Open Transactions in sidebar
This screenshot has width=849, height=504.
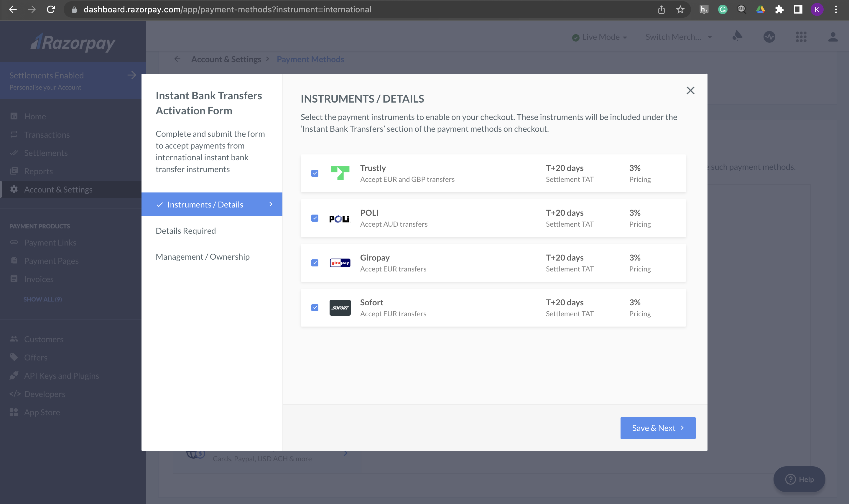coord(47,134)
